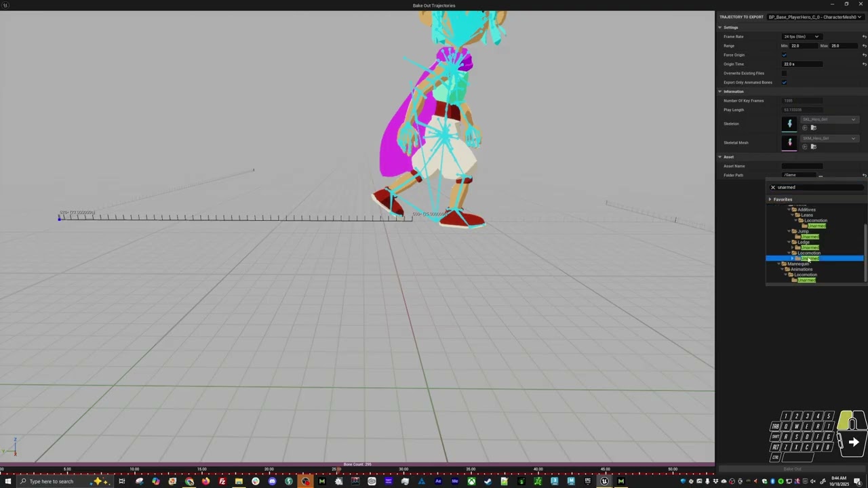
Task: Reset Folder Path to default arrow
Action: pos(864,175)
